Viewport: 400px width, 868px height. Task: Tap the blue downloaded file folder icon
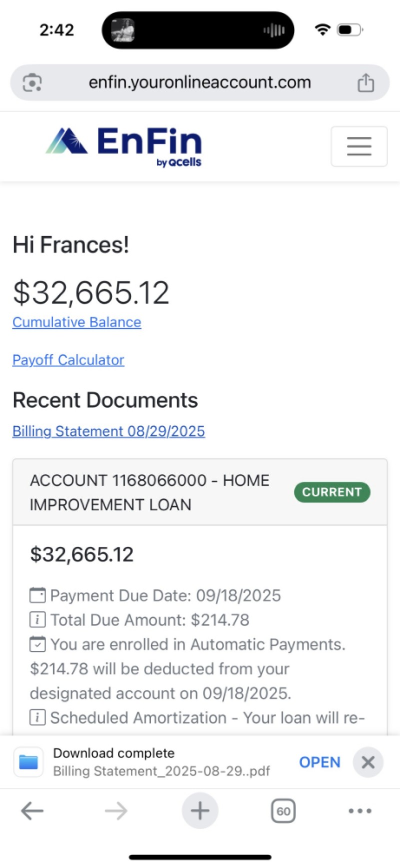tap(28, 762)
